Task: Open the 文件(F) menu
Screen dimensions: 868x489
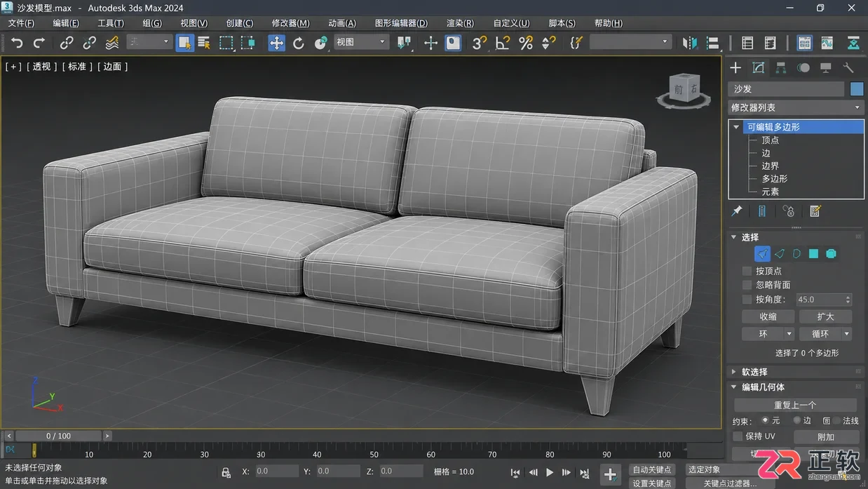Action: point(21,23)
